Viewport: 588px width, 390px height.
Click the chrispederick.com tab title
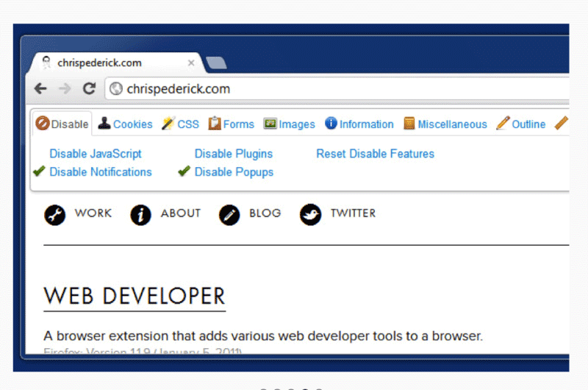pyautogui.click(x=99, y=63)
